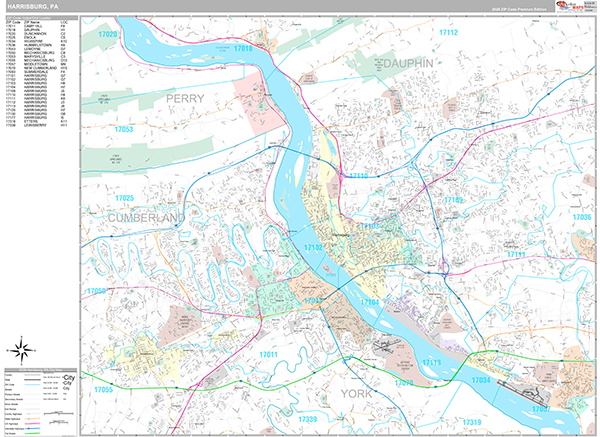This screenshot has height=437, width=600.
Task: Select ZIP code label 17057
Action: click(541, 409)
